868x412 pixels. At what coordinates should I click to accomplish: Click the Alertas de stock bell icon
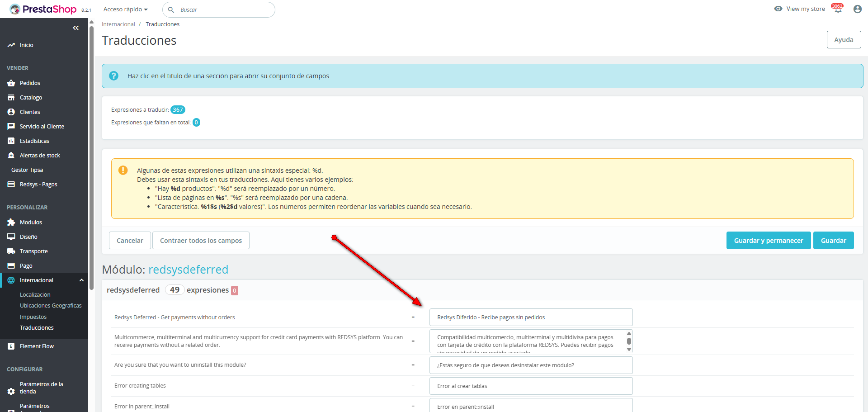tap(11, 156)
